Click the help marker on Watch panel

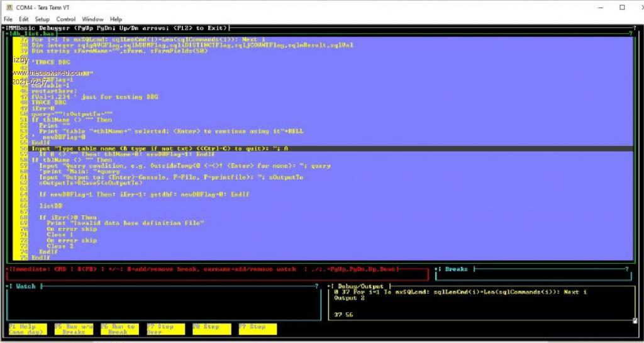[x=316, y=286]
